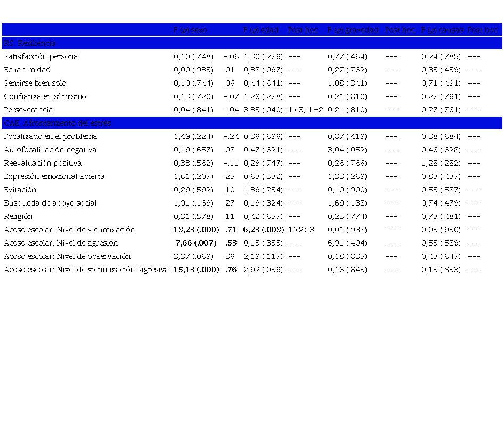
Task: Click the post hoc result '1>2>3'
Action: click(301, 230)
